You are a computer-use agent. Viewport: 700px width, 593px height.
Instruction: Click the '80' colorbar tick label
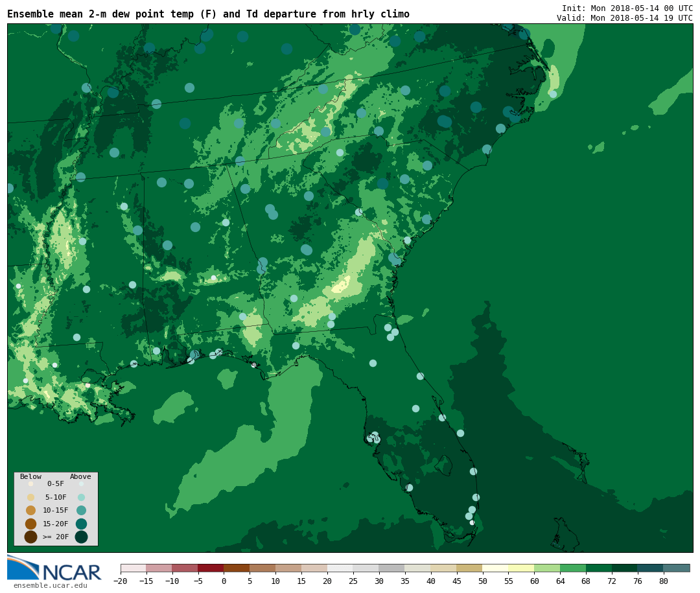click(664, 581)
